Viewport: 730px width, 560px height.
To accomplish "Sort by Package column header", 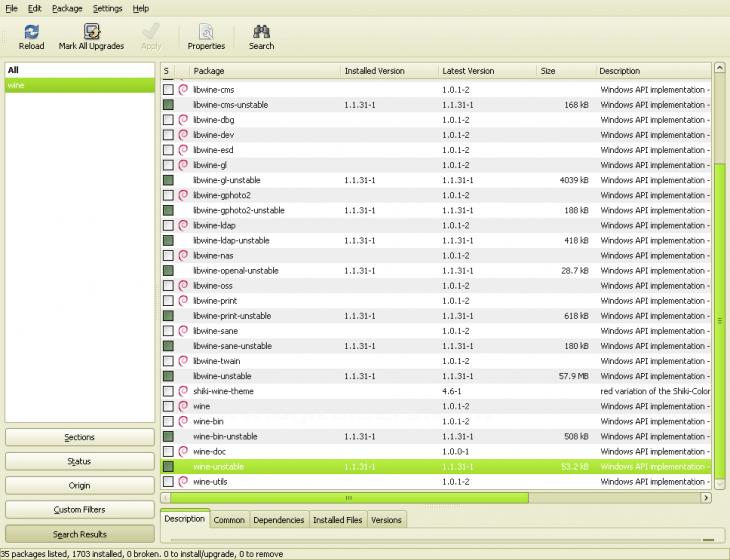I will coord(265,71).
